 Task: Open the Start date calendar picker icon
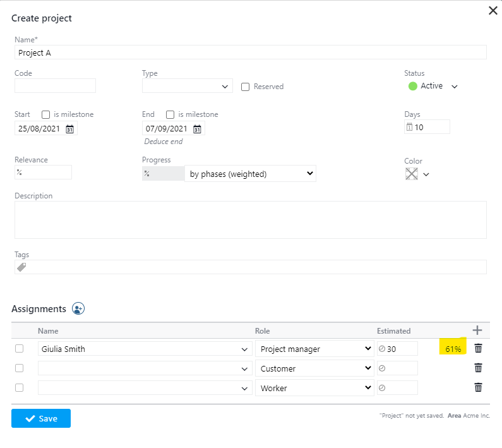tap(70, 129)
